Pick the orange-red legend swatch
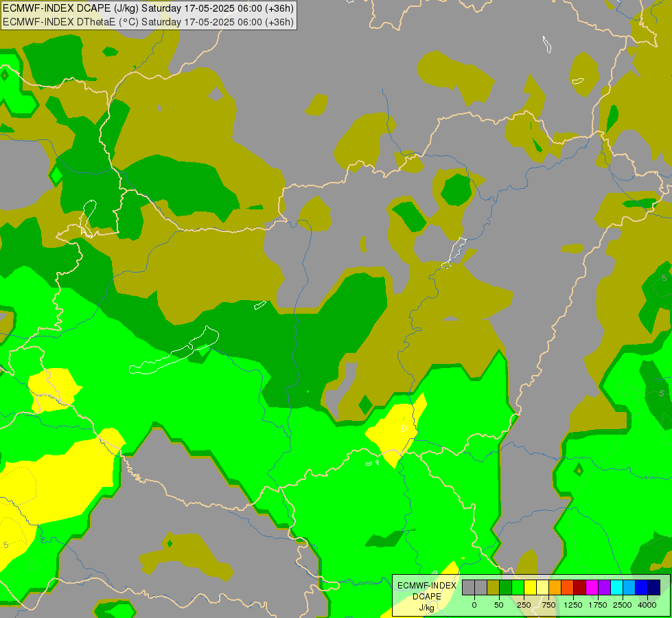 pos(568,587)
